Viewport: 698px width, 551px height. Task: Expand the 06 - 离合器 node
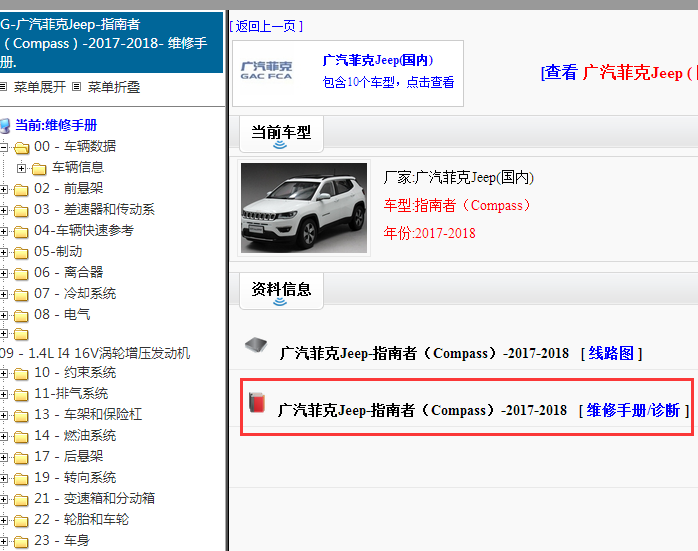coord(4,273)
